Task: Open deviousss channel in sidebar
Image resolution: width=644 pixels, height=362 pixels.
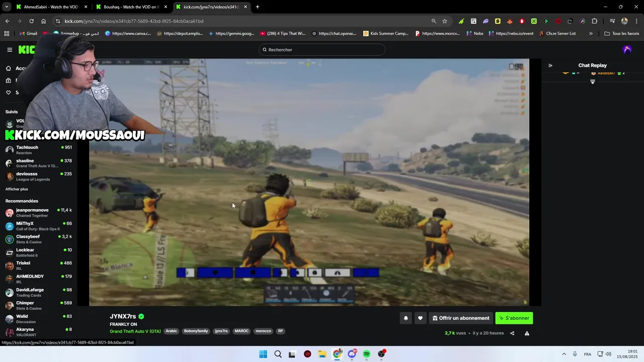Action: (x=38, y=176)
